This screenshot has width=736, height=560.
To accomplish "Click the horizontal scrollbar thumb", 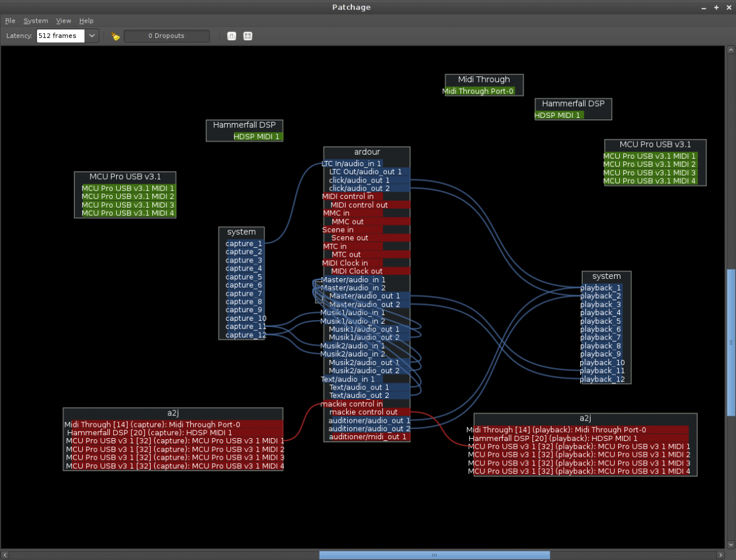I will click(x=434, y=555).
